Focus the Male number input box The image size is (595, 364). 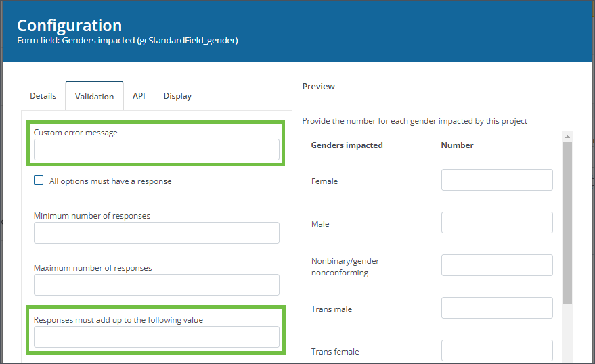click(497, 223)
